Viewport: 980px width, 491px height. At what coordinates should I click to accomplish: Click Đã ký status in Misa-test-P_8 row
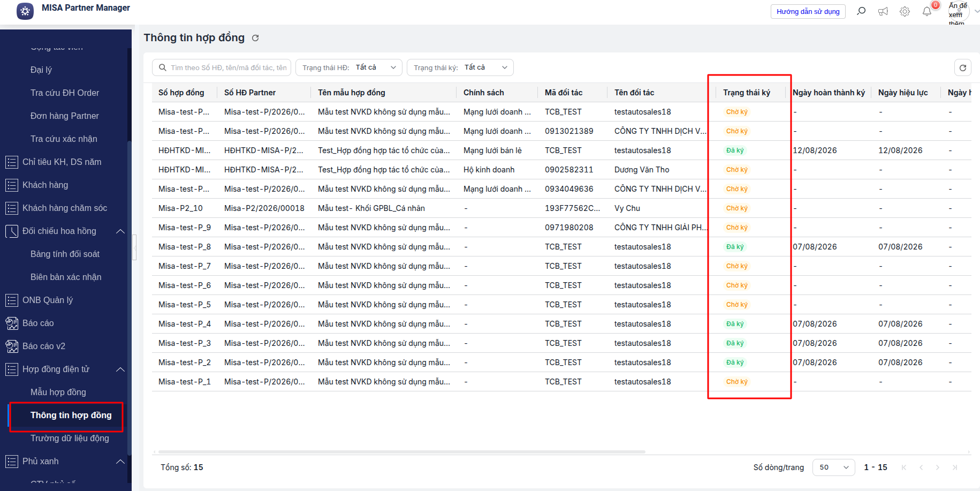coord(735,247)
